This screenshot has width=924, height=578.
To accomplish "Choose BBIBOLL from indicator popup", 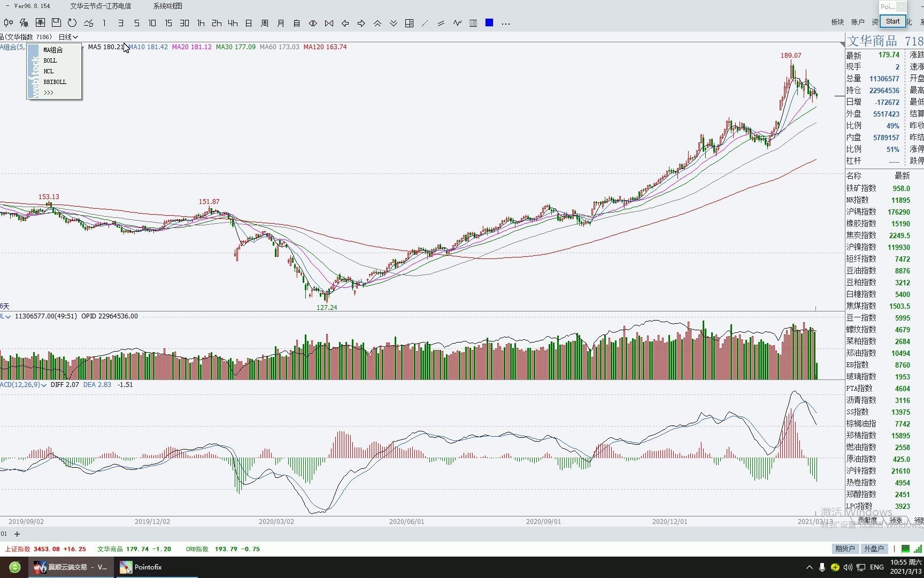I will [x=55, y=82].
